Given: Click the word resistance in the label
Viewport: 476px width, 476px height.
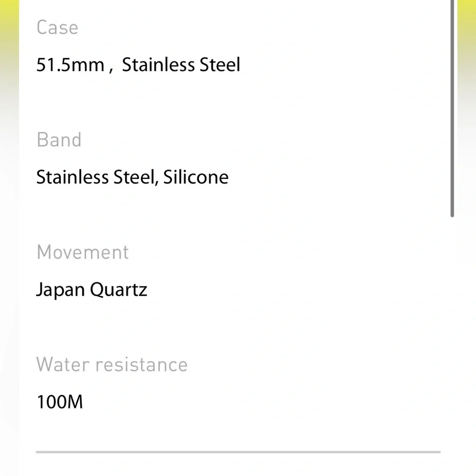Looking at the screenshot, I should tap(141, 365).
